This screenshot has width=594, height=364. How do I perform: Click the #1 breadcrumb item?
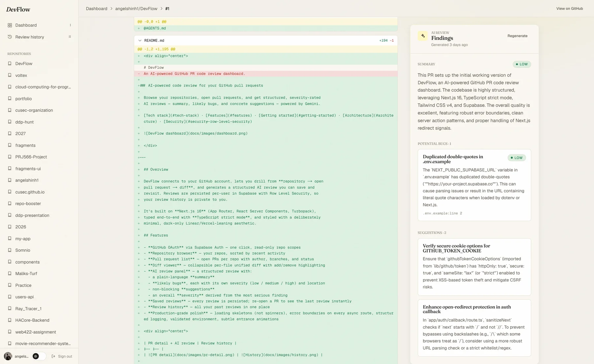tap(167, 9)
